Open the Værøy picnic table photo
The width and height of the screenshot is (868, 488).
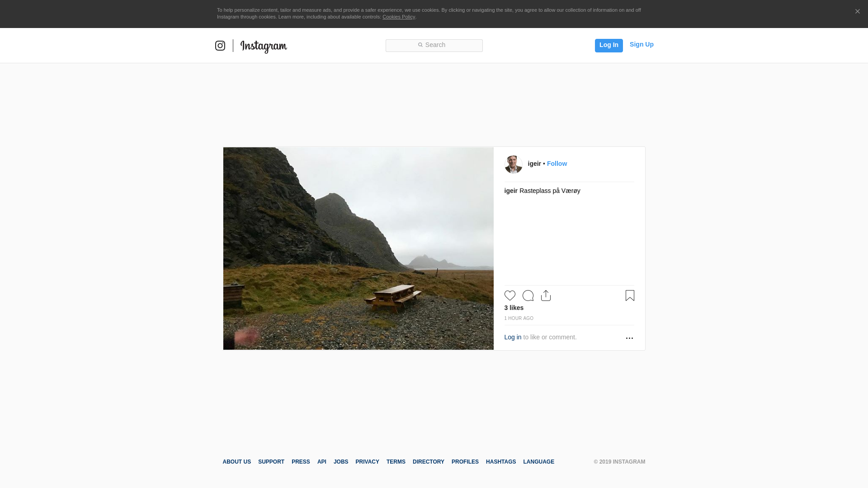pos(358,249)
